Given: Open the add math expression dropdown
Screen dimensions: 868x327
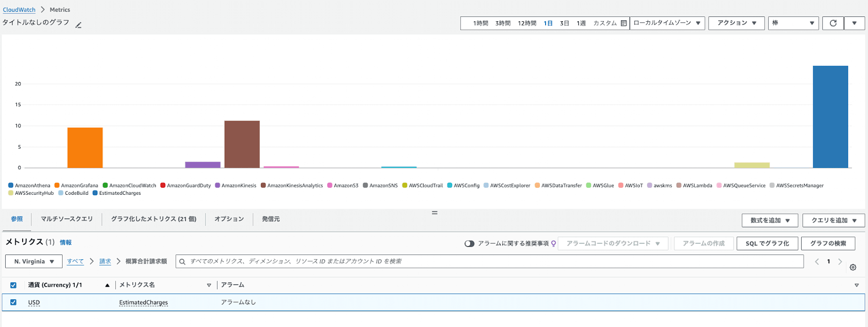Looking at the screenshot, I should click(x=770, y=220).
